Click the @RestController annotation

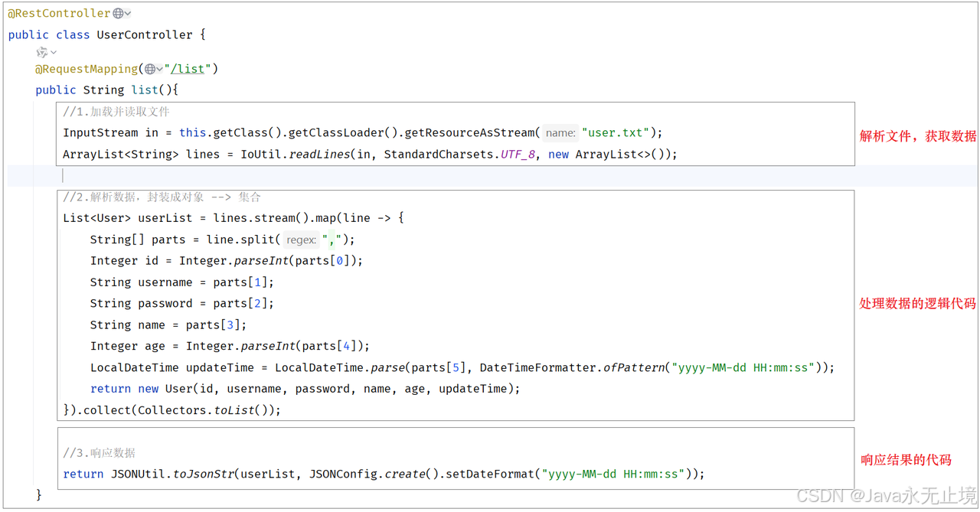[60, 13]
